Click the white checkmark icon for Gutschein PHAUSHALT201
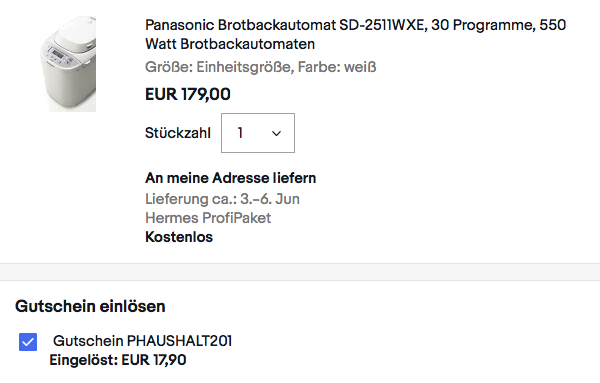The image size is (600, 383). (x=28, y=342)
